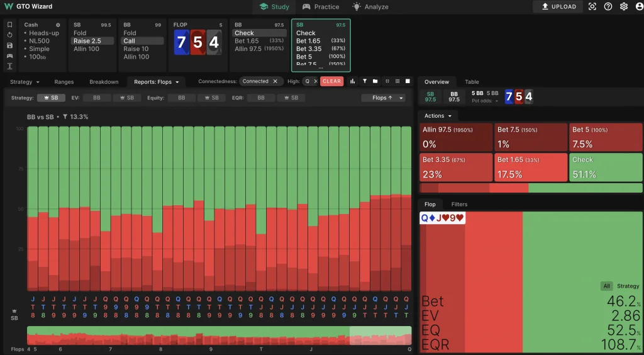Switch to the Ranges tab

pos(64,82)
